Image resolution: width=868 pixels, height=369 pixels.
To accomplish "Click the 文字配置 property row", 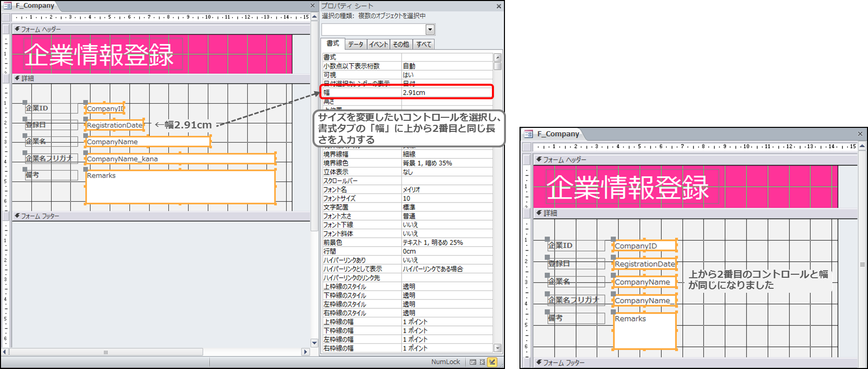I will (408, 207).
